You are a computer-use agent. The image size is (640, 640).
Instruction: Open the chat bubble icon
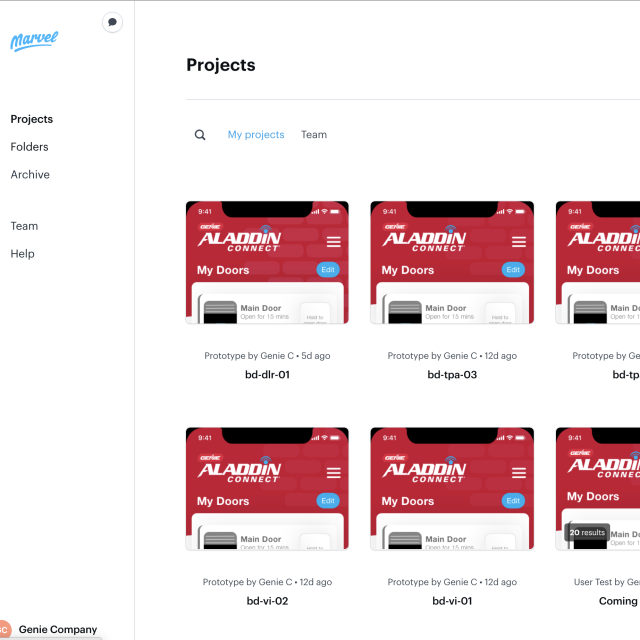coord(113,22)
